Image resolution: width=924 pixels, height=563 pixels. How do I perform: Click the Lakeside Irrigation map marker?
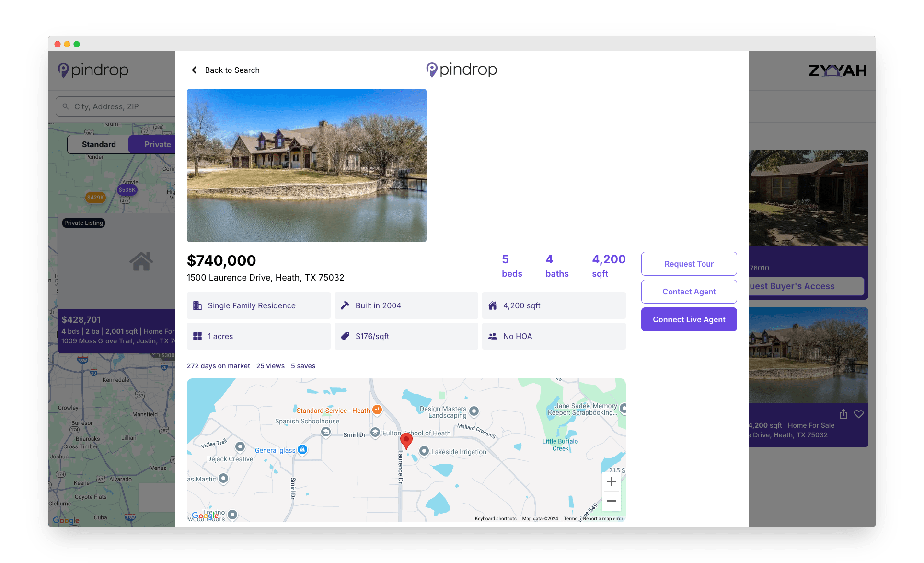(424, 451)
